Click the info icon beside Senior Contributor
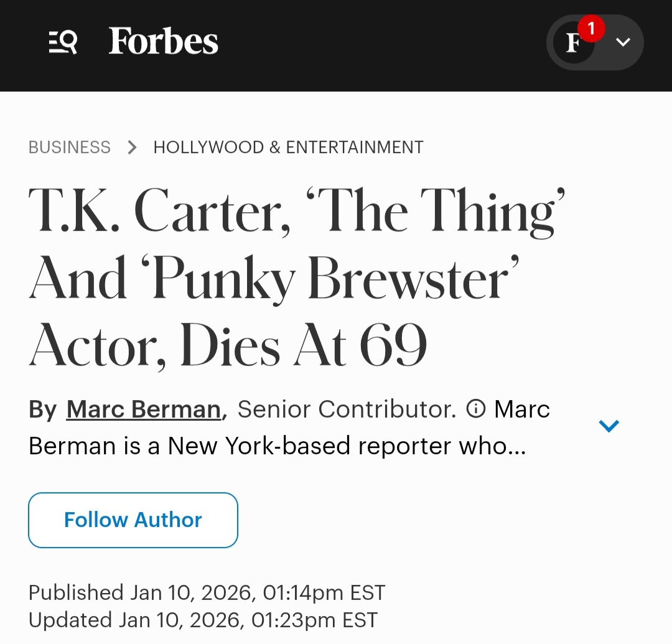This screenshot has width=672, height=644. pyautogui.click(x=476, y=409)
